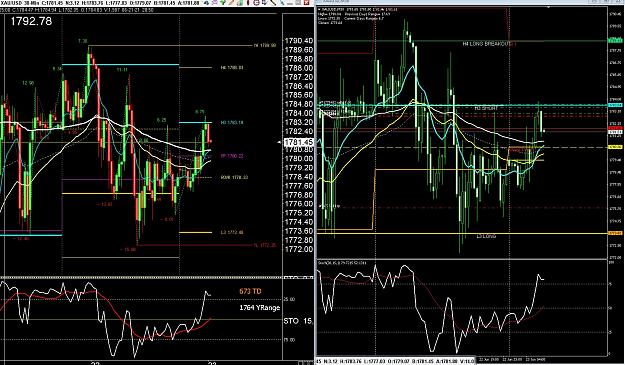Select the H3 1783.18 pivot label

(x=232, y=122)
